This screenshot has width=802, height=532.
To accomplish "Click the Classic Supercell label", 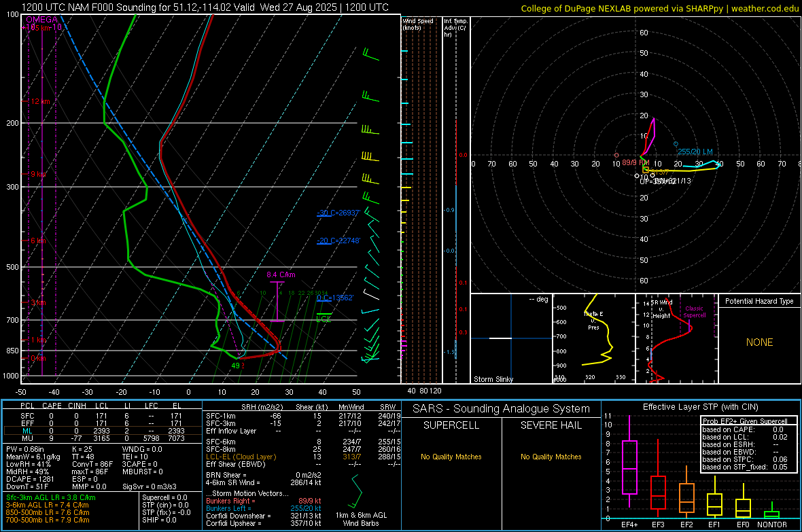I will (695, 312).
